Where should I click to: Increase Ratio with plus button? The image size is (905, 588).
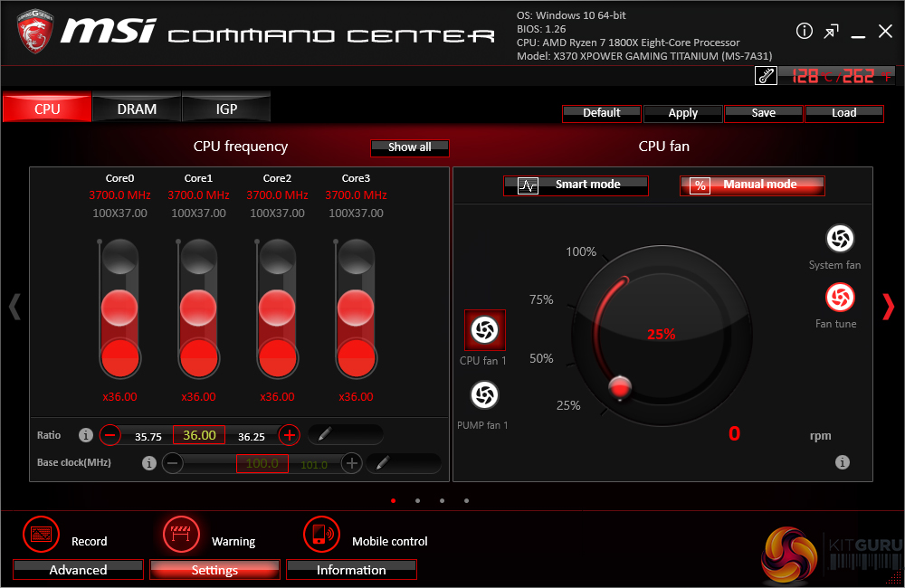pyautogui.click(x=290, y=434)
